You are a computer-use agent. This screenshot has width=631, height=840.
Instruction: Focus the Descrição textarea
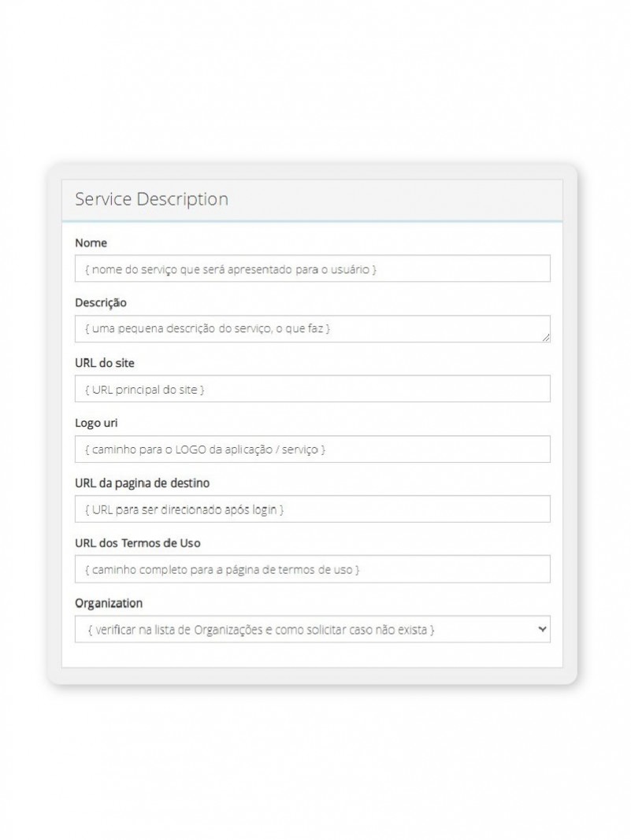coord(312,329)
